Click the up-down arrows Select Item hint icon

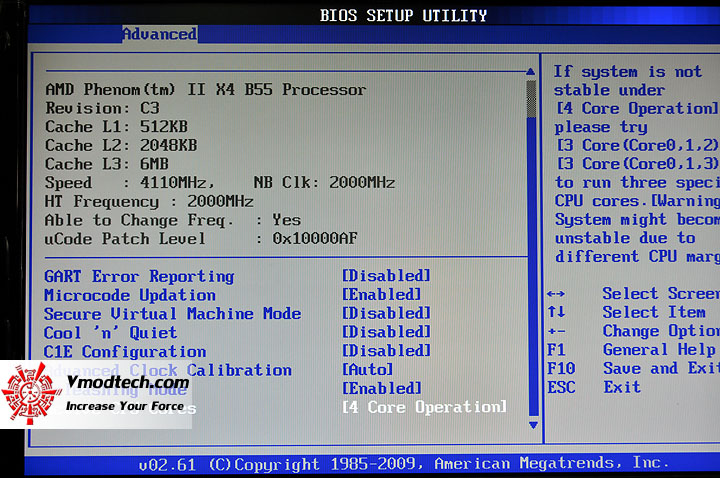(x=556, y=312)
